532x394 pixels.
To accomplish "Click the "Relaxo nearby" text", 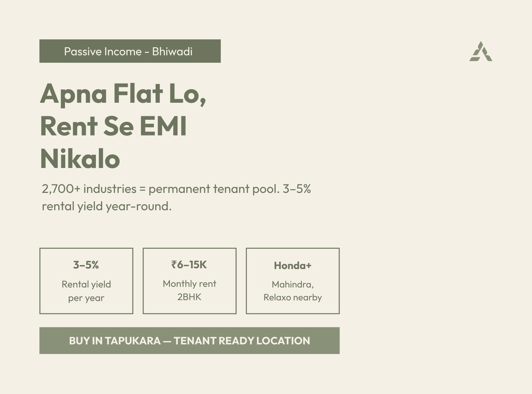I will pyautogui.click(x=293, y=297).
